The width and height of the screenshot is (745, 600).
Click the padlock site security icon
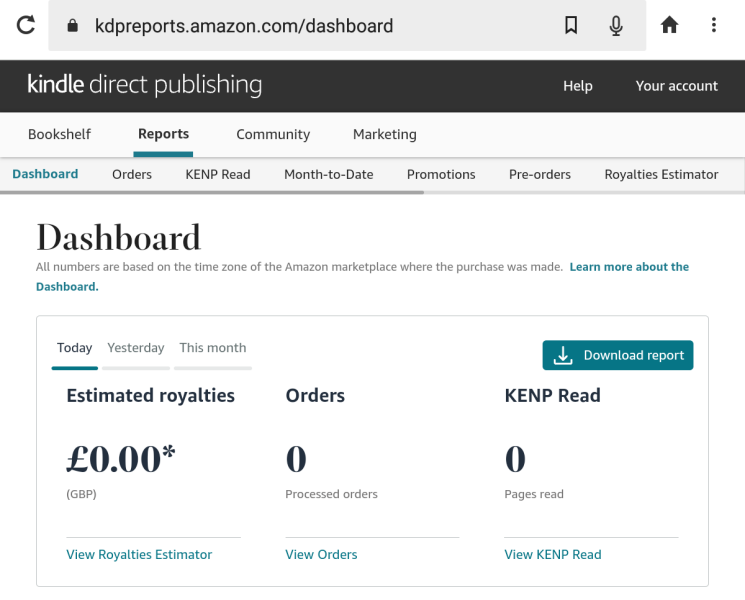(x=72, y=27)
